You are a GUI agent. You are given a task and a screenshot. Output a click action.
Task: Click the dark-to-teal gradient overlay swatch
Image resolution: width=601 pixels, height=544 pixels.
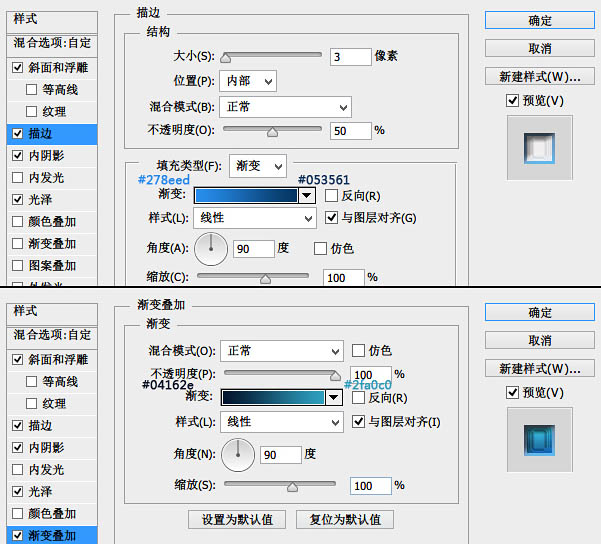[x=273, y=398]
